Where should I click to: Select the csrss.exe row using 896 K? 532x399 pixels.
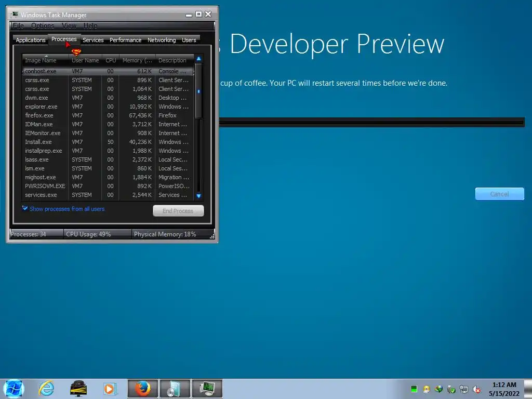click(108, 80)
